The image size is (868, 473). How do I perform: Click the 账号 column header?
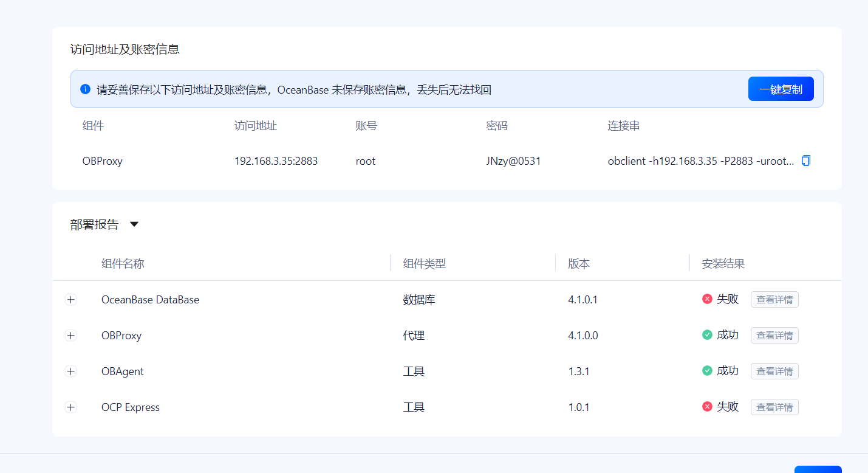[366, 126]
